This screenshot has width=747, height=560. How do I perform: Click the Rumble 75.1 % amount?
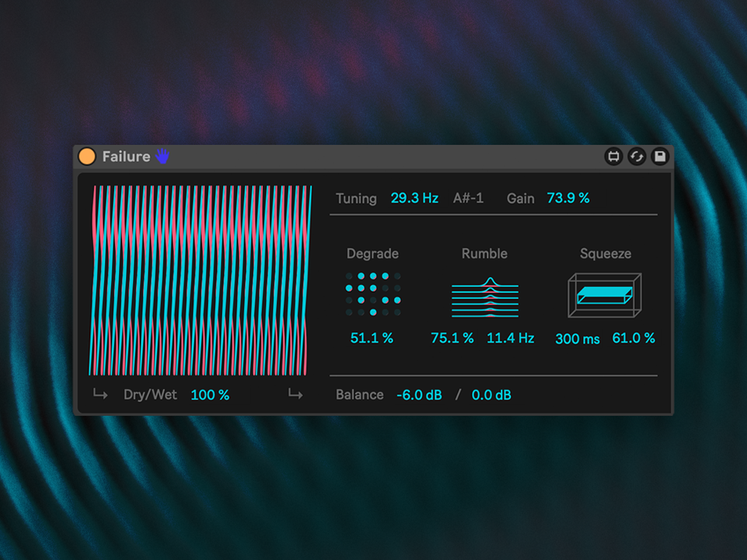(x=452, y=338)
